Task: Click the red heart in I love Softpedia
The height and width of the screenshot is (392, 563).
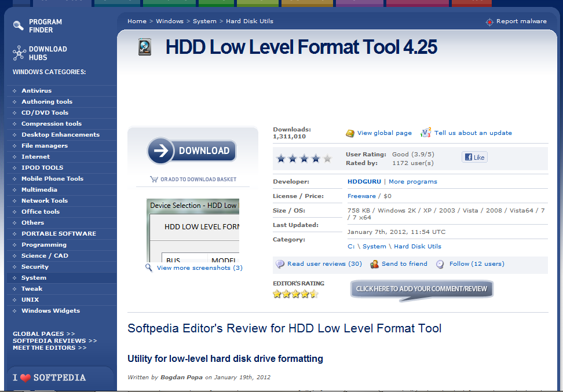Action: (25, 378)
